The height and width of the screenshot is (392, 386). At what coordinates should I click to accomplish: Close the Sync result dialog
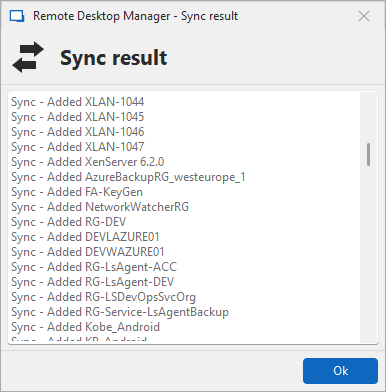(x=364, y=16)
